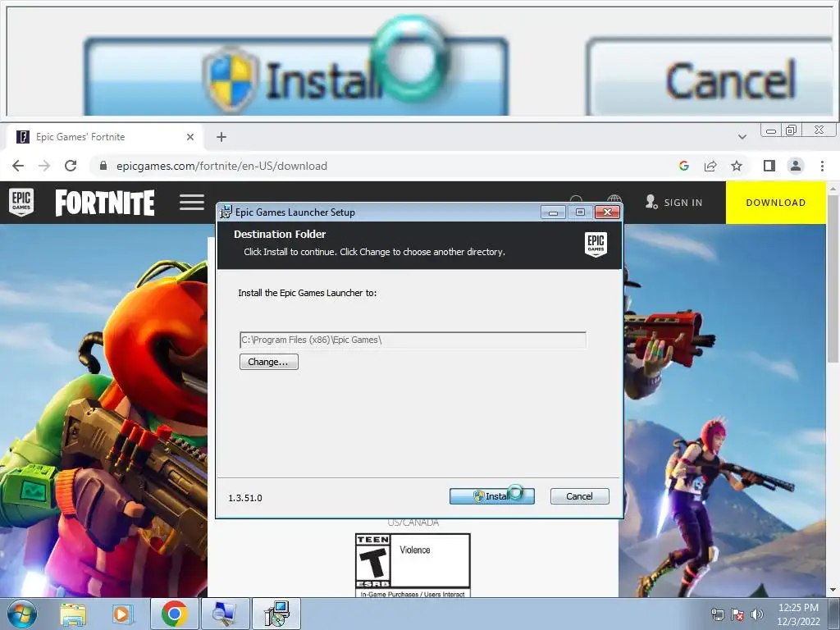Screen dimensions: 840x630
Task: Reload the Fortnite download page
Action: click(71, 166)
